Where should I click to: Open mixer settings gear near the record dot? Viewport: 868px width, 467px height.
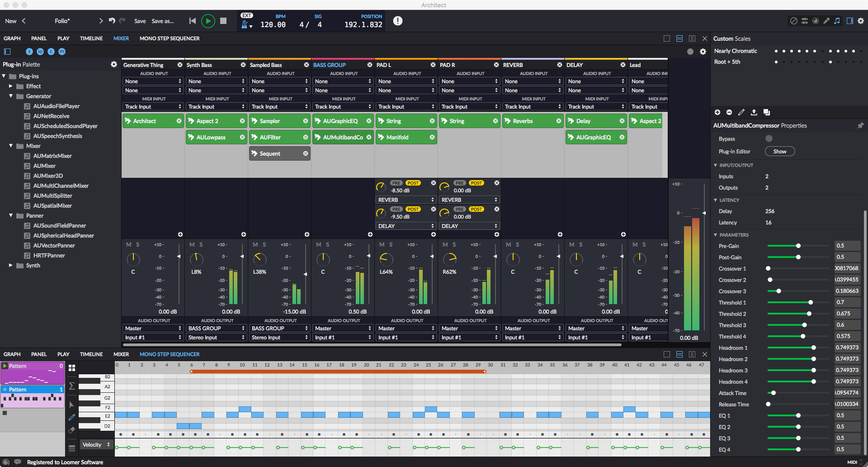tap(703, 52)
